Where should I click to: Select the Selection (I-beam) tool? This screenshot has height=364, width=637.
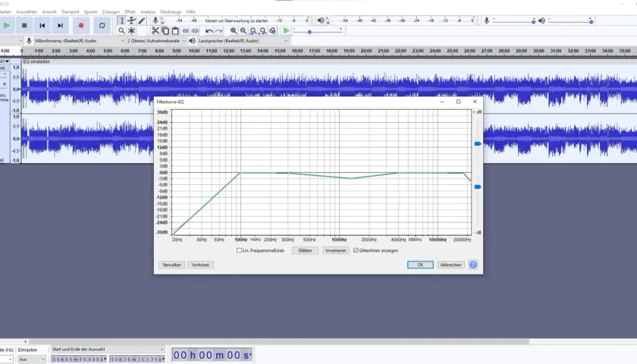coord(121,20)
